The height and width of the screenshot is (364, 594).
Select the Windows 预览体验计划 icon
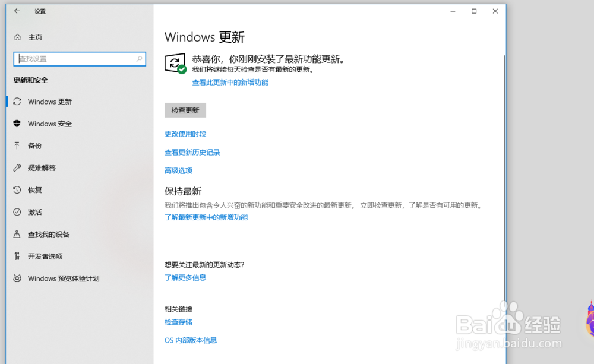coord(17,278)
